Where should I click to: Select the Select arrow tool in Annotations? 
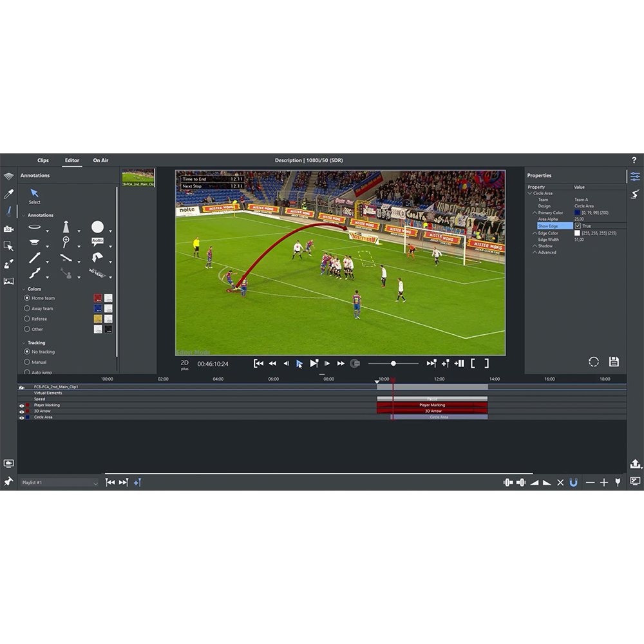point(35,193)
